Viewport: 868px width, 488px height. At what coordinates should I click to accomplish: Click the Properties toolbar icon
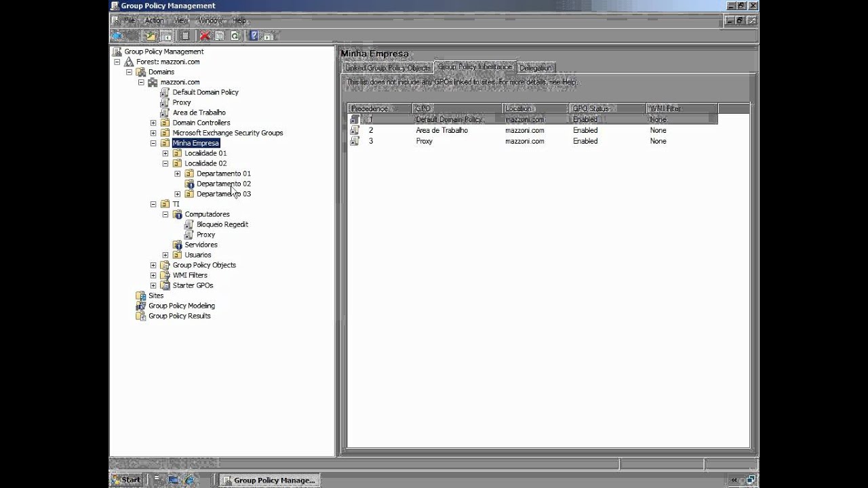pos(219,35)
